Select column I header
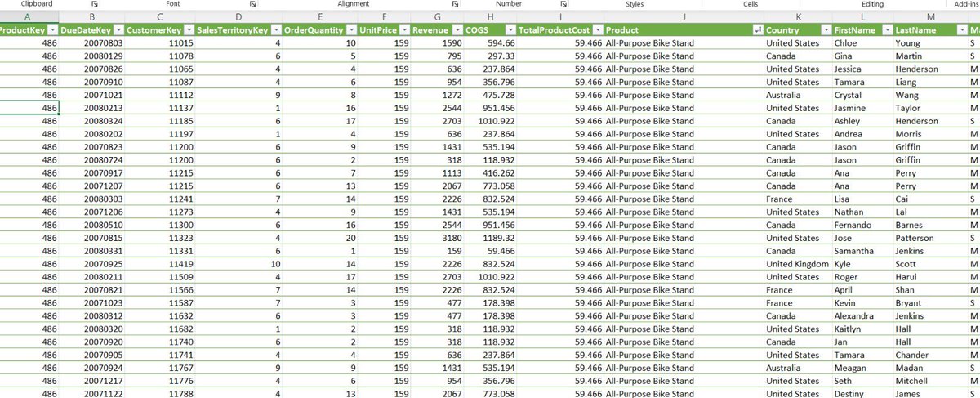The height and width of the screenshot is (398, 980). click(560, 16)
